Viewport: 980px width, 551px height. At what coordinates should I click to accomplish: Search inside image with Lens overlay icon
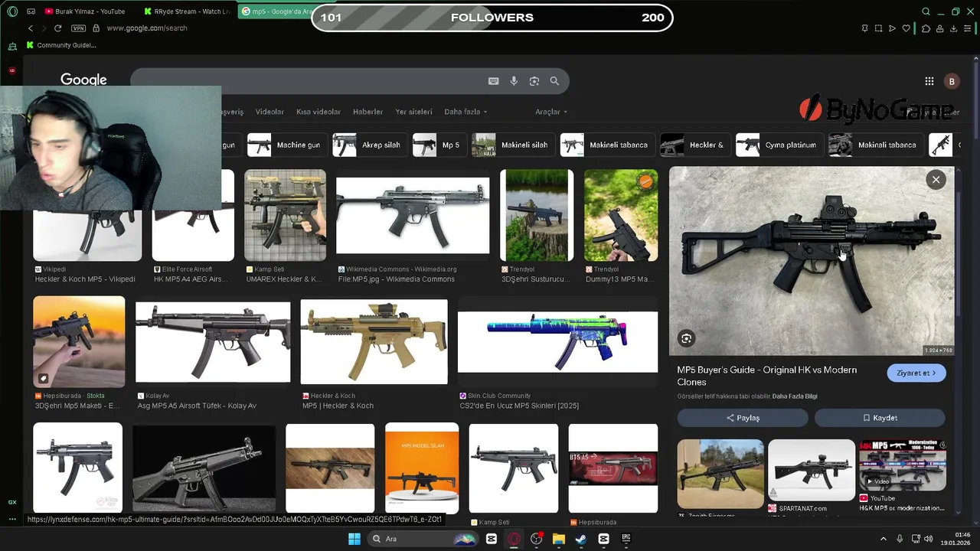point(686,338)
